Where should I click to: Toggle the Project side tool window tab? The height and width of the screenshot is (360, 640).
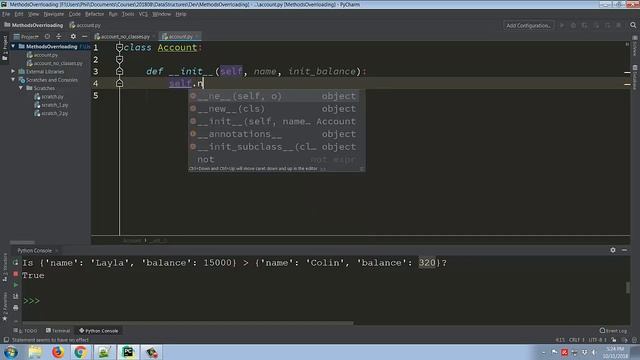[5, 48]
